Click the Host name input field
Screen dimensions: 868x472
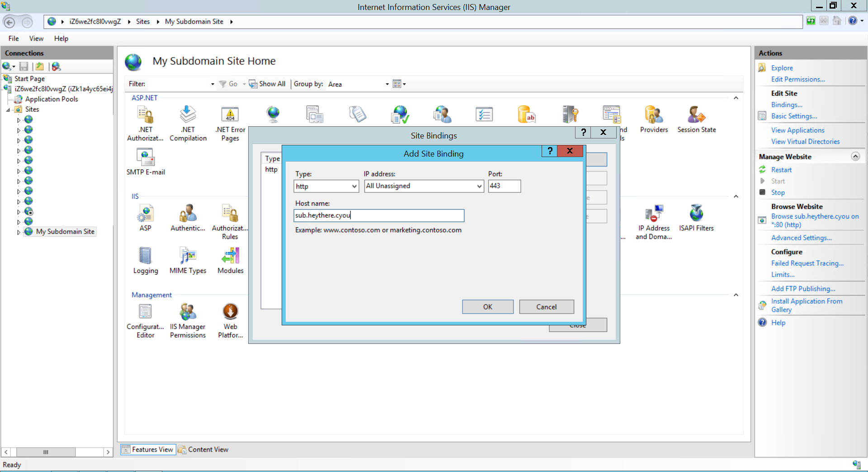pos(379,215)
